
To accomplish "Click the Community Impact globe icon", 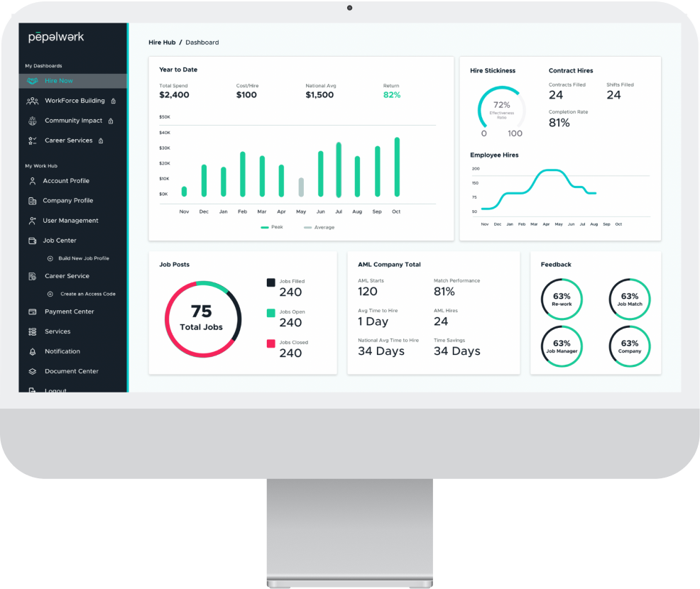I will [32, 121].
